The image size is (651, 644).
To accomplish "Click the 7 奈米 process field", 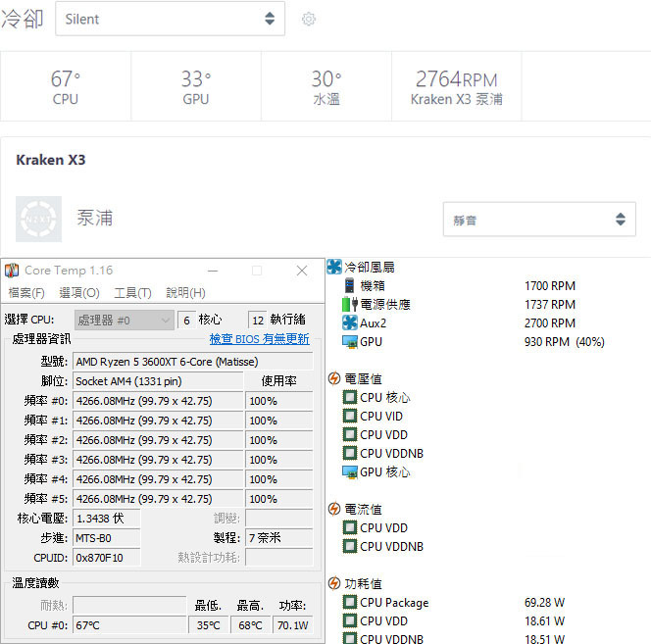I will point(279,538).
